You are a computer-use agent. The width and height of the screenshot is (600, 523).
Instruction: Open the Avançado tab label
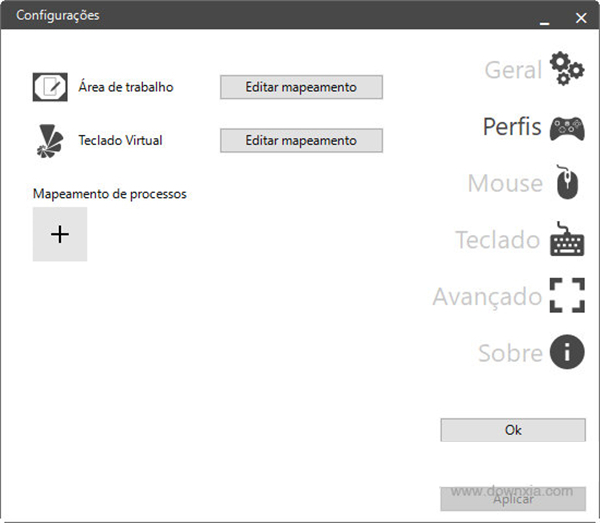(x=487, y=297)
